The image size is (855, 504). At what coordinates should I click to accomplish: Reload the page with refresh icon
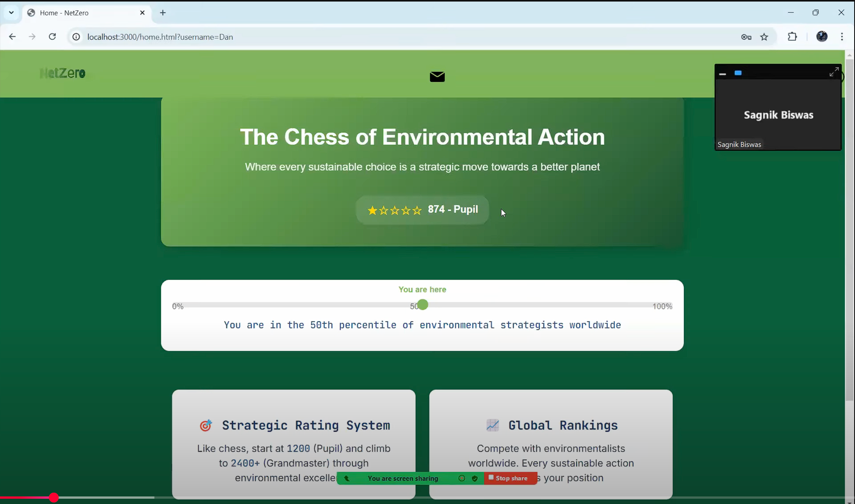(52, 37)
